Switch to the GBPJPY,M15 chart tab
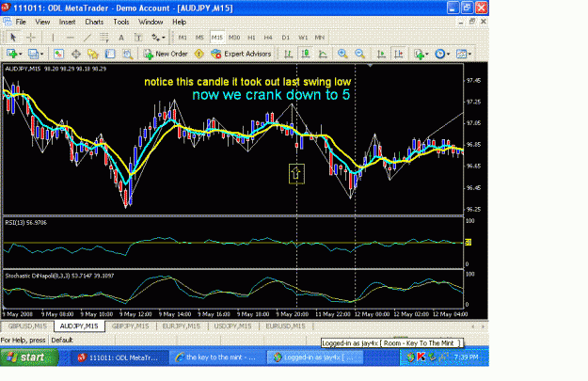 point(130,326)
